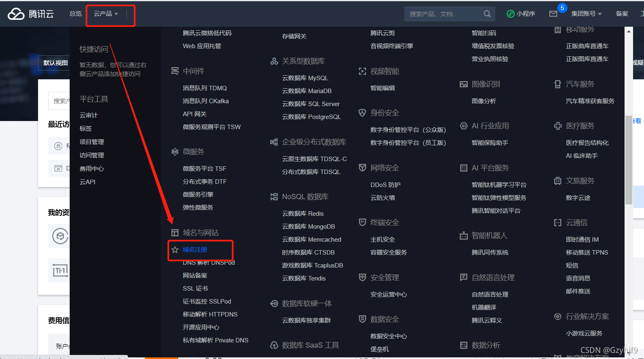Open 机器翻译 link
Screen dimensions: 644x359
(484, 308)
